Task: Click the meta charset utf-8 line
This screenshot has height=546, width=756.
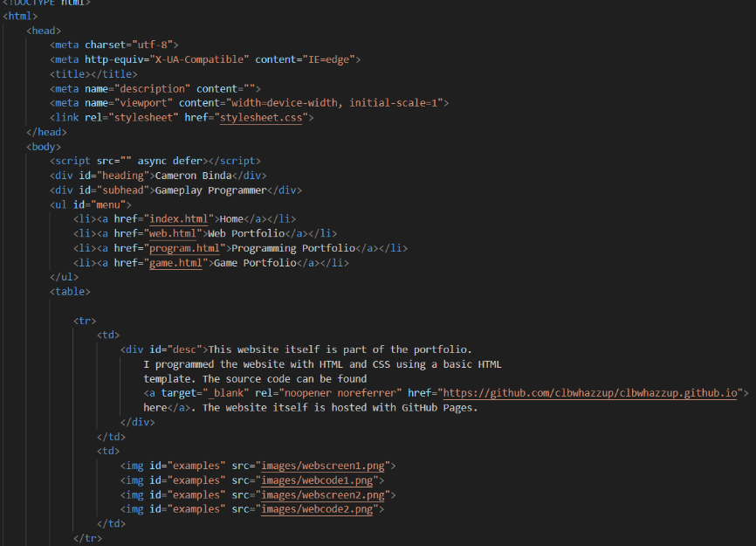Action: click(x=115, y=45)
